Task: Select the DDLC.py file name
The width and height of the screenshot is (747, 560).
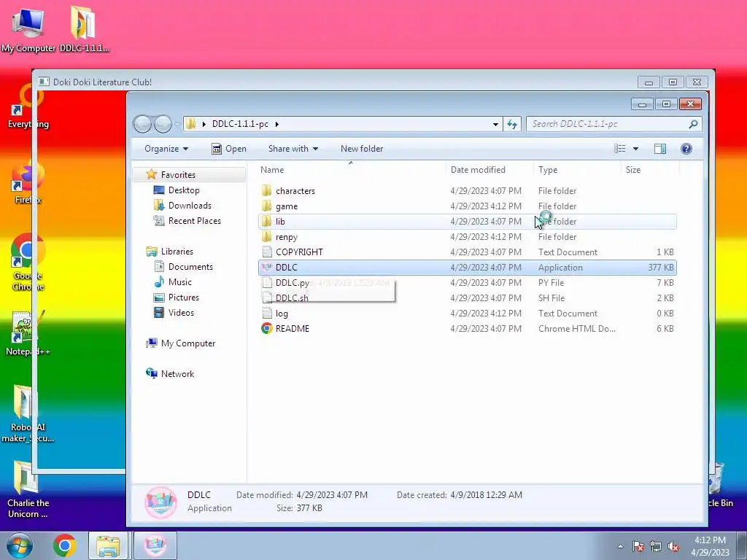Action: click(x=292, y=283)
